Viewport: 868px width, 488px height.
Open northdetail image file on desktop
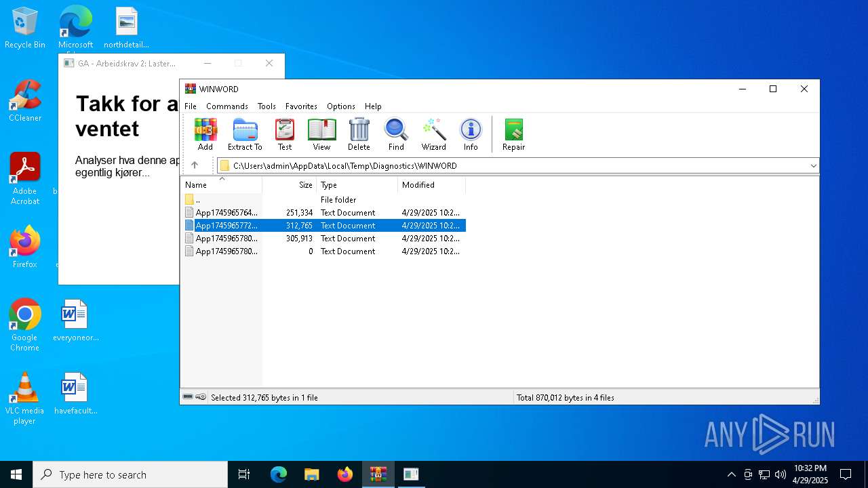click(x=126, y=28)
